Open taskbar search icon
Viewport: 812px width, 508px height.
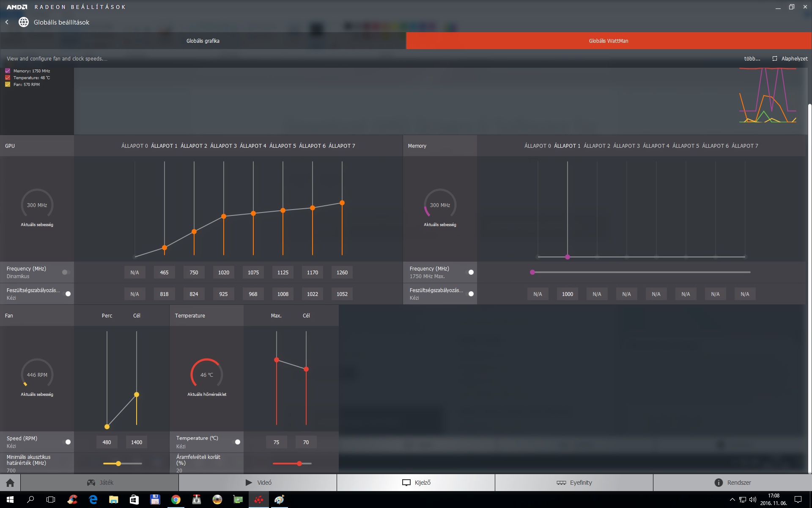[30, 500]
